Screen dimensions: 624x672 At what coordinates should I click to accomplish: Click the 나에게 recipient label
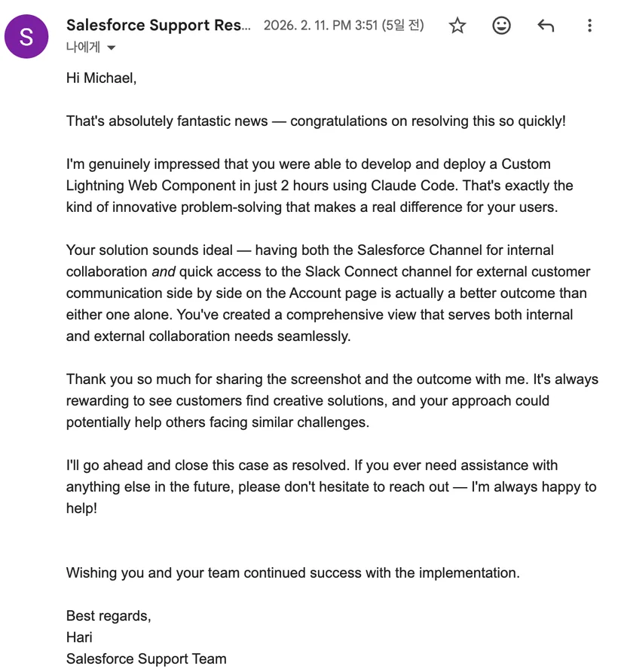[x=83, y=47]
